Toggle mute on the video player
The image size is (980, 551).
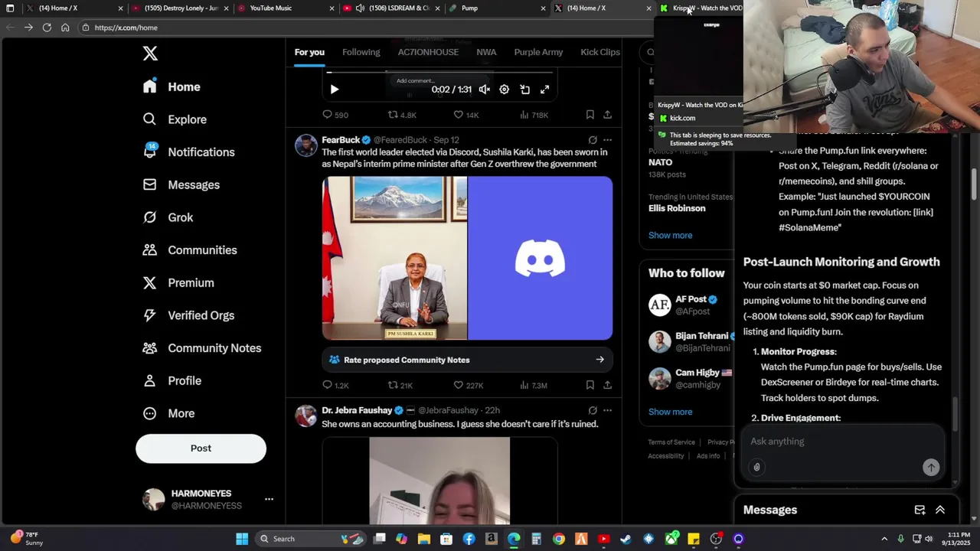tap(485, 90)
